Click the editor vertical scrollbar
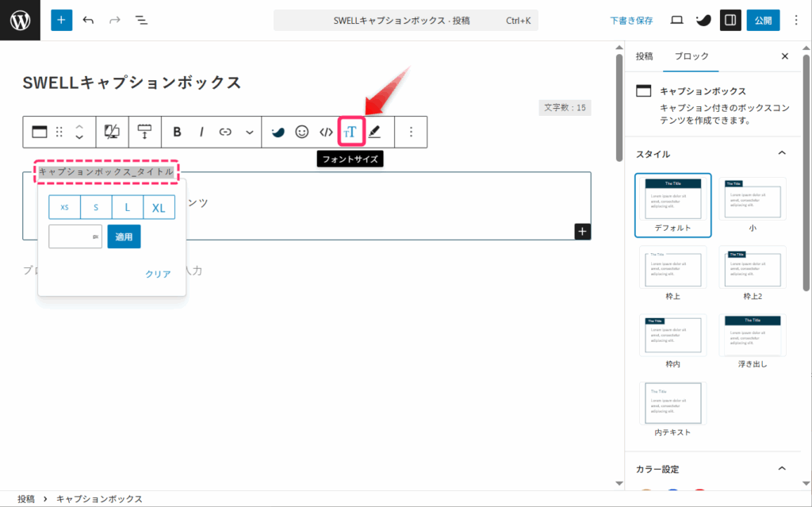Image resolution: width=812 pixels, height=507 pixels. 619,108
